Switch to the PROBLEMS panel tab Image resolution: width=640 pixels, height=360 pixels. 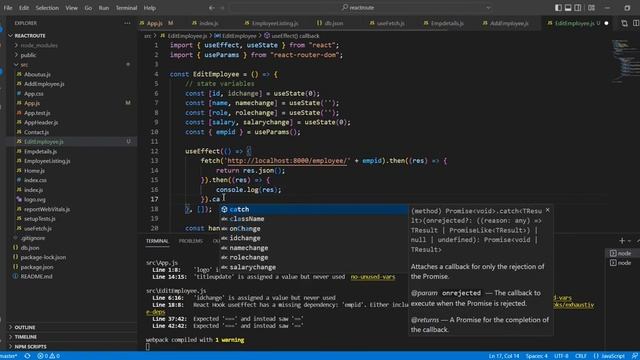coord(191,241)
